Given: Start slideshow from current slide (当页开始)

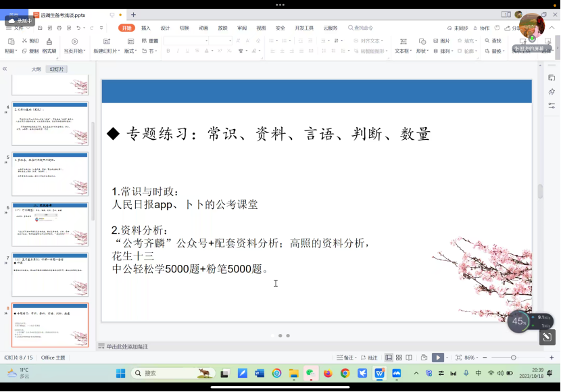Looking at the screenshot, I should (x=74, y=45).
